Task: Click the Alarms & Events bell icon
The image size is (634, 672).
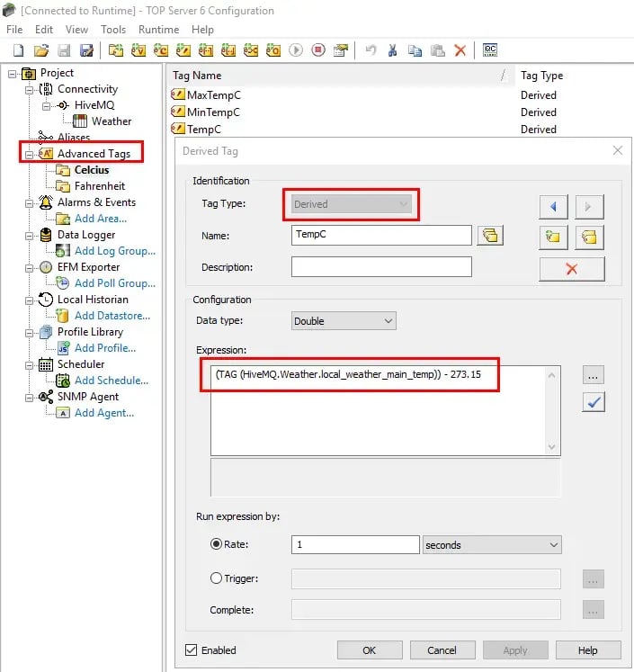Action: pos(46,202)
